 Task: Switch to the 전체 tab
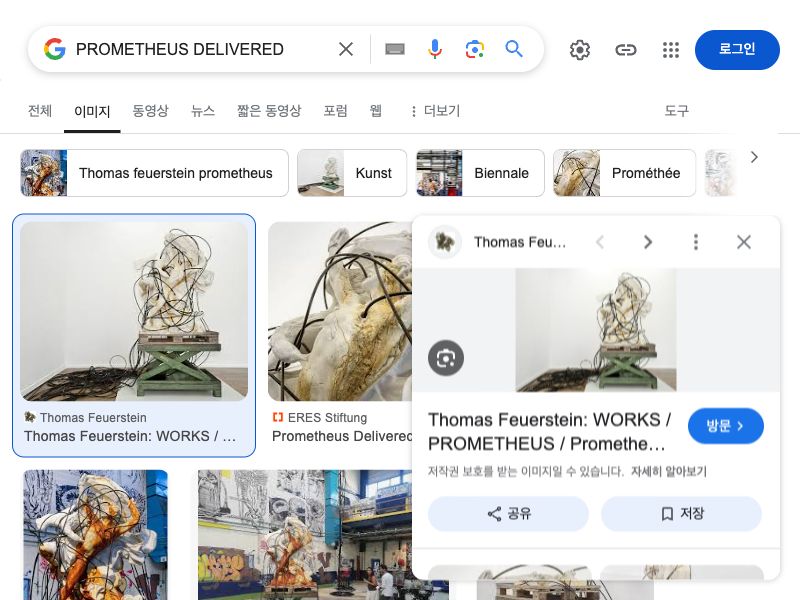pos(40,111)
